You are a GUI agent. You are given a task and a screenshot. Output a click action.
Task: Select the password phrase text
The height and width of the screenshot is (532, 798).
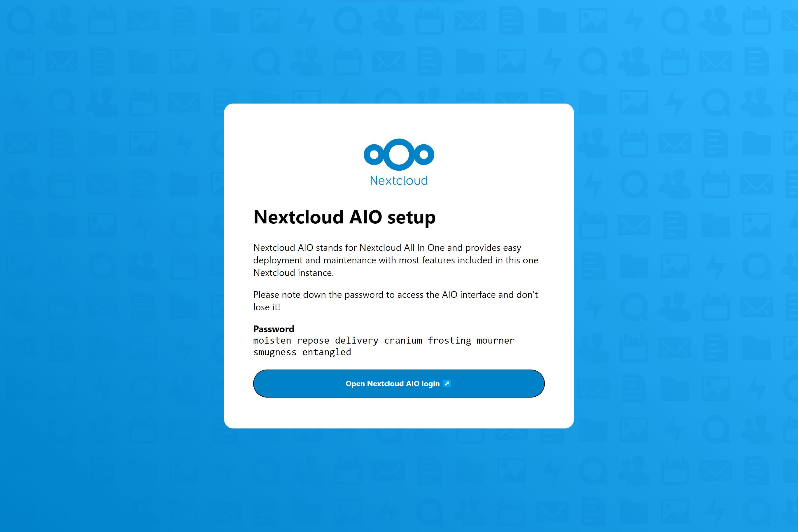pos(383,346)
